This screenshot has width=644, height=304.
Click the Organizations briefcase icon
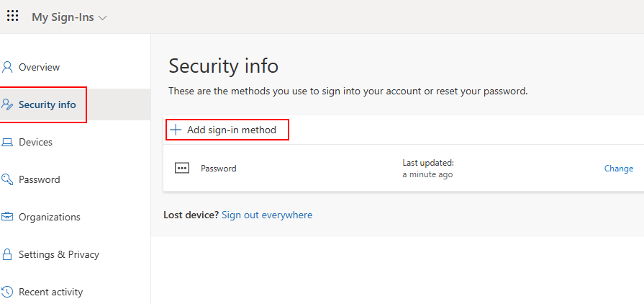coord(7,217)
